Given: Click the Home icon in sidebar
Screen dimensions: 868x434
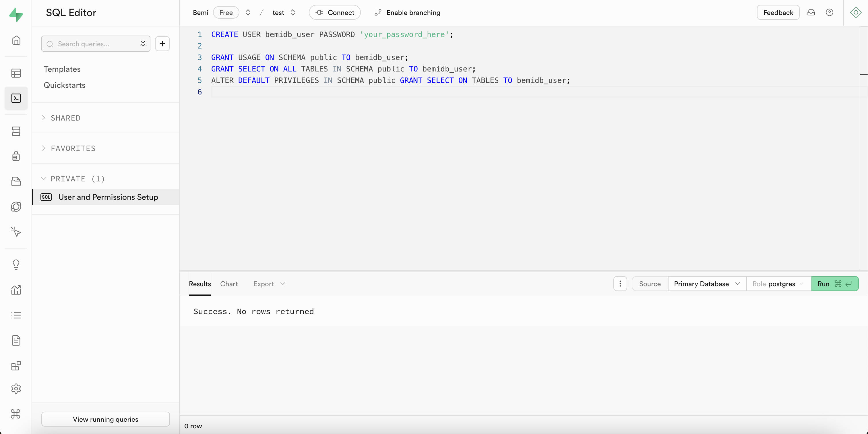Looking at the screenshot, I should tap(16, 40).
